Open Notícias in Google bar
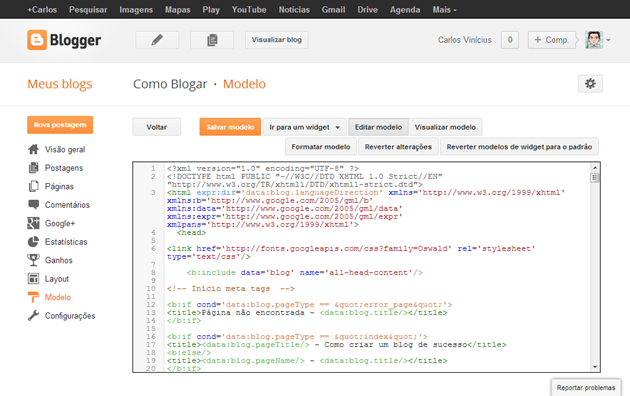This screenshot has height=396, width=630. pyautogui.click(x=294, y=10)
